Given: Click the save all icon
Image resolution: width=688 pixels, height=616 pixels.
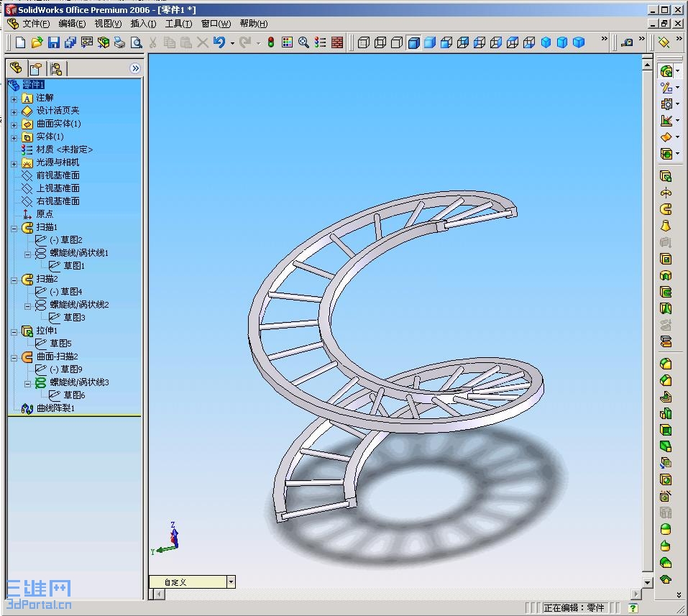Looking at the screenshot, I should [x=70, y=42].
